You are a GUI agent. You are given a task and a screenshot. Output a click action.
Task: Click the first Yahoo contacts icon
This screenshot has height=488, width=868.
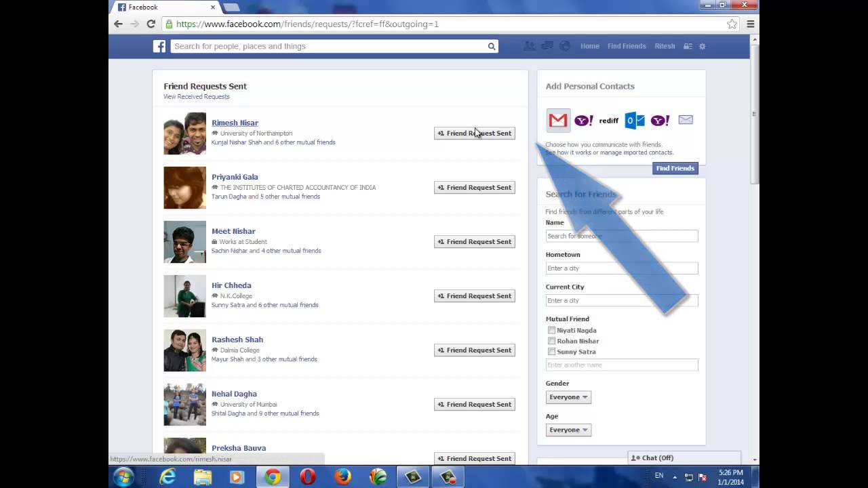pos(584,120)
